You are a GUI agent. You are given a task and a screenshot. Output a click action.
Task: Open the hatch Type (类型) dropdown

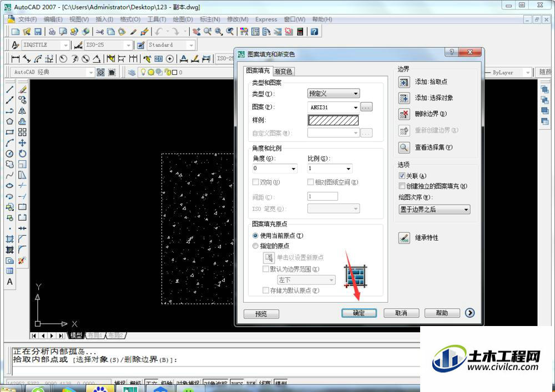(x=334, y=94)
